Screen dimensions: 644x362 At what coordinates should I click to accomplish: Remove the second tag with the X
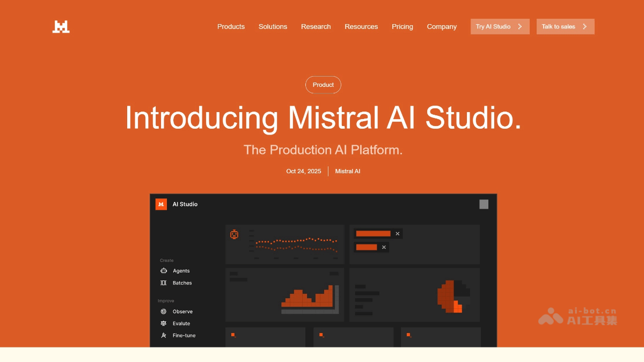(384, 247)
